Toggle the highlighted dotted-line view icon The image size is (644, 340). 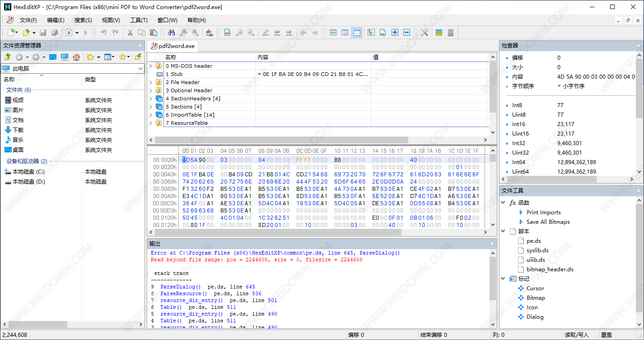click(x=357, y=33)
